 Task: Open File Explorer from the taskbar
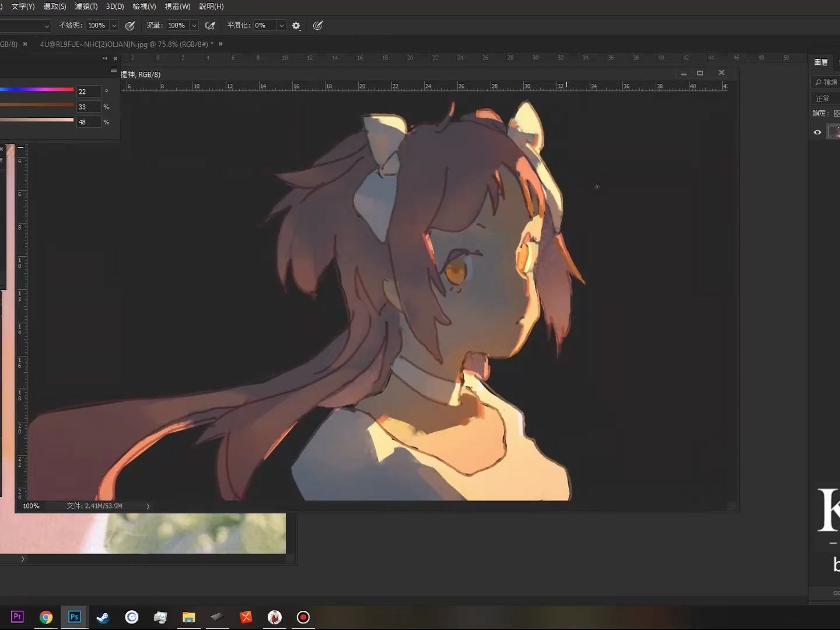coord(188,617)
